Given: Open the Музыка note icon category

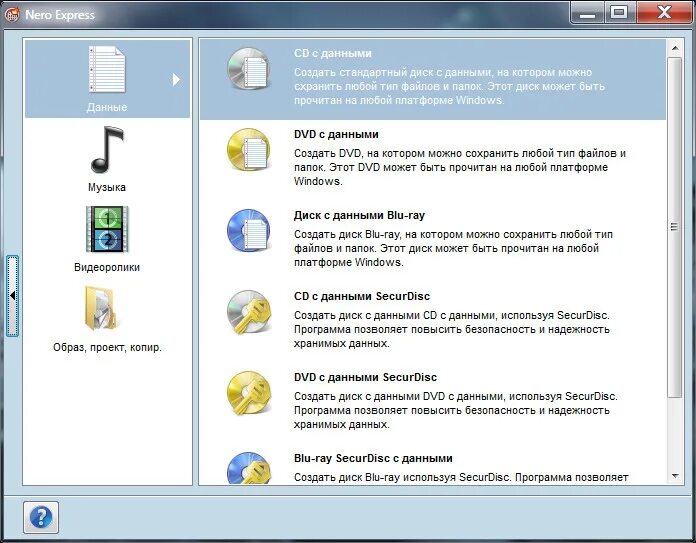Looking at the screenshot, I should [x=107, y=150].
